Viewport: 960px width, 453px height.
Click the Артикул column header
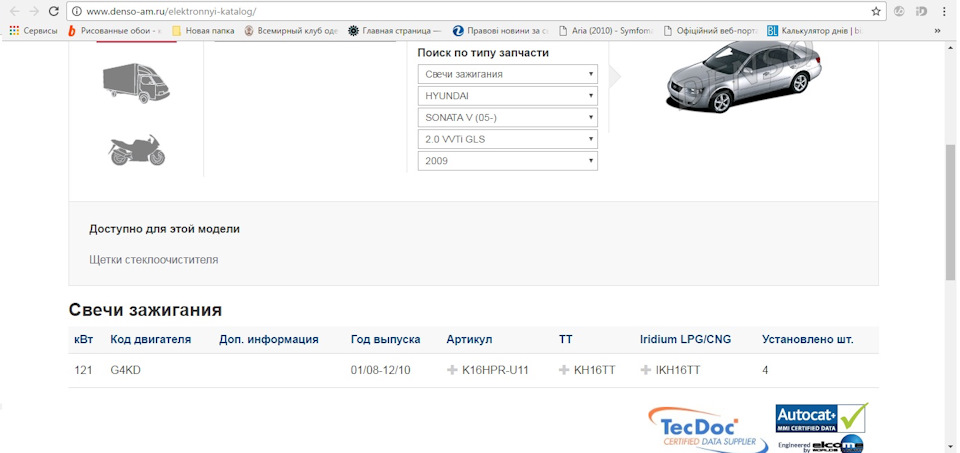click(x=469, y=339)
